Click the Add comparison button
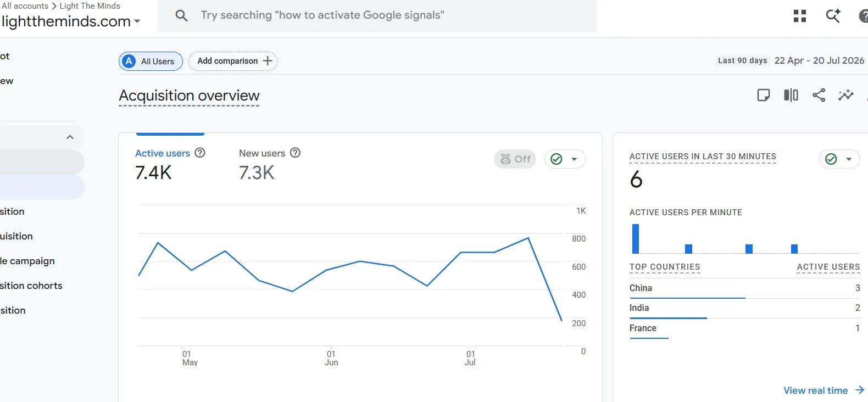The height and width of the screenshot is (402, 868). pyautogui.click(x=233, y=61)
